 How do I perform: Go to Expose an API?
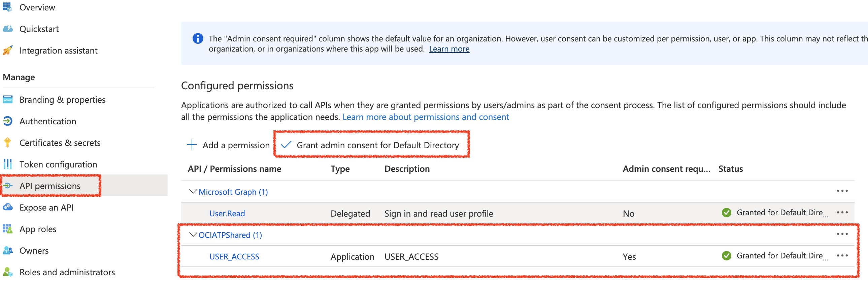(x=46, y=208)
